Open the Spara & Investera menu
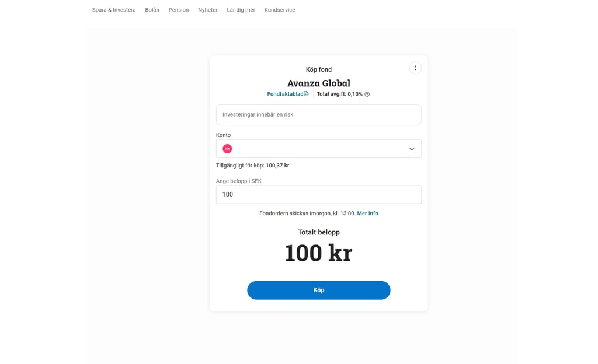Viewport: 598px width, 364px height. click(x=113, y=10)
